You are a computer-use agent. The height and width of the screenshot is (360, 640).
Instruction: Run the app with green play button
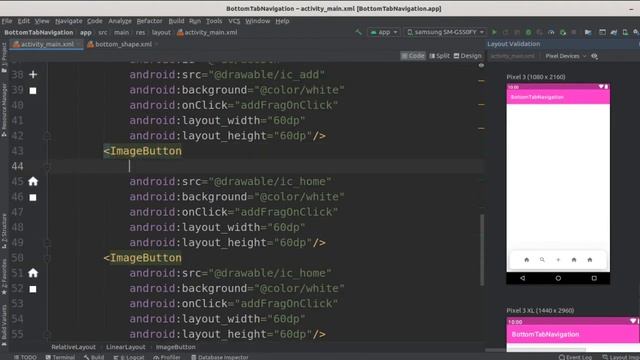point(494,32)
